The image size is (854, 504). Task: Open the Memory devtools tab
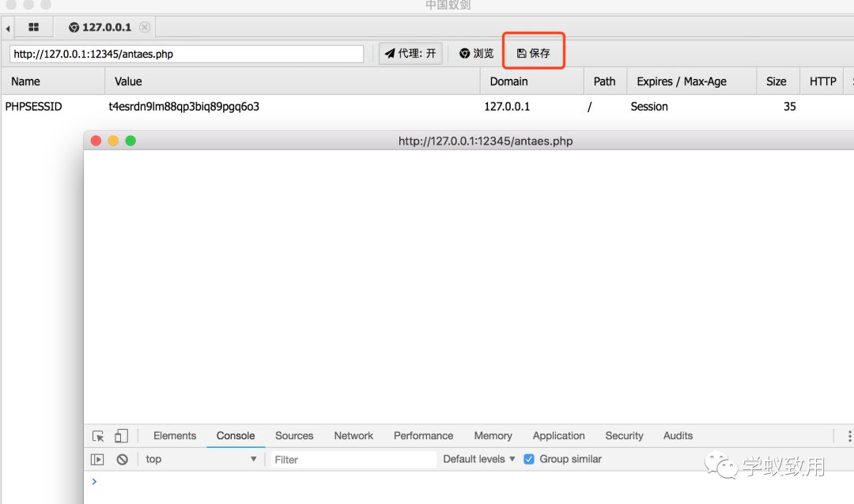[x=493, y=436]
